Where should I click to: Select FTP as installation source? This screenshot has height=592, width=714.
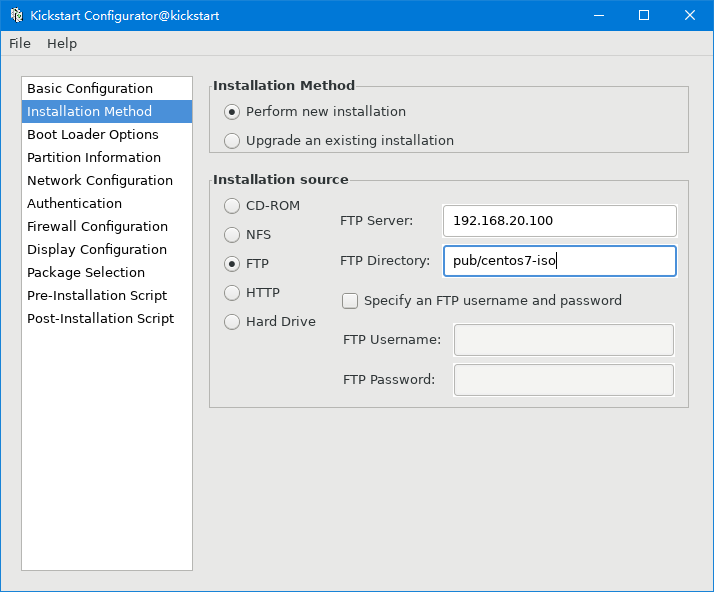232,264
